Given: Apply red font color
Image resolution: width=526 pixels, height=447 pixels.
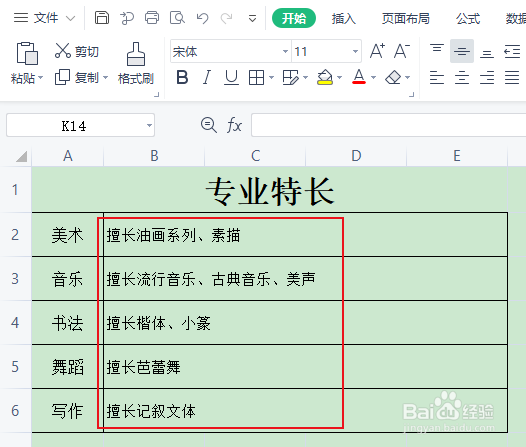Looking at the screenshot, I should click(x=359, y=77).
